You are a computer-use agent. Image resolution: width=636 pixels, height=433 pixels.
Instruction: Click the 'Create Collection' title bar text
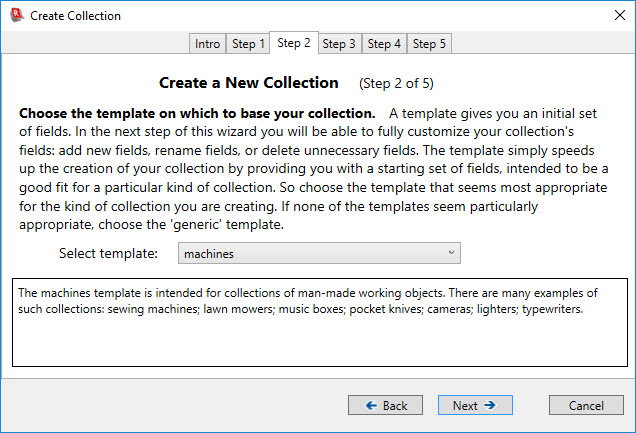tap(76, 16)
